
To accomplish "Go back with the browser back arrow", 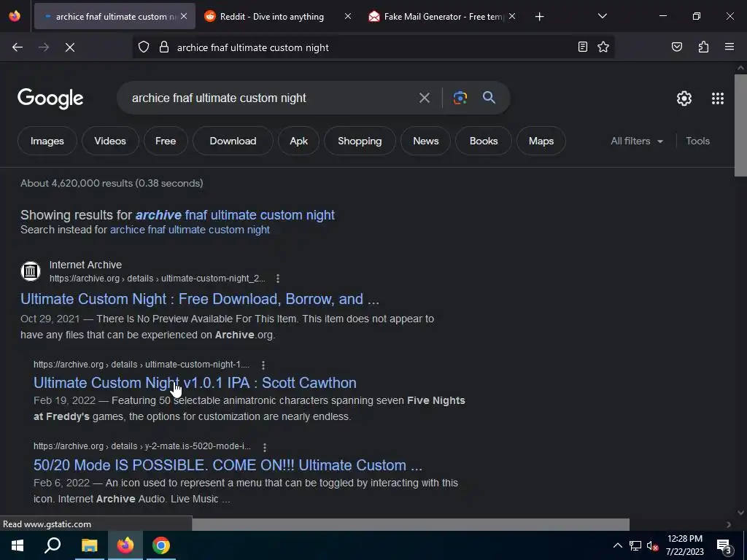I will [18, 47].
